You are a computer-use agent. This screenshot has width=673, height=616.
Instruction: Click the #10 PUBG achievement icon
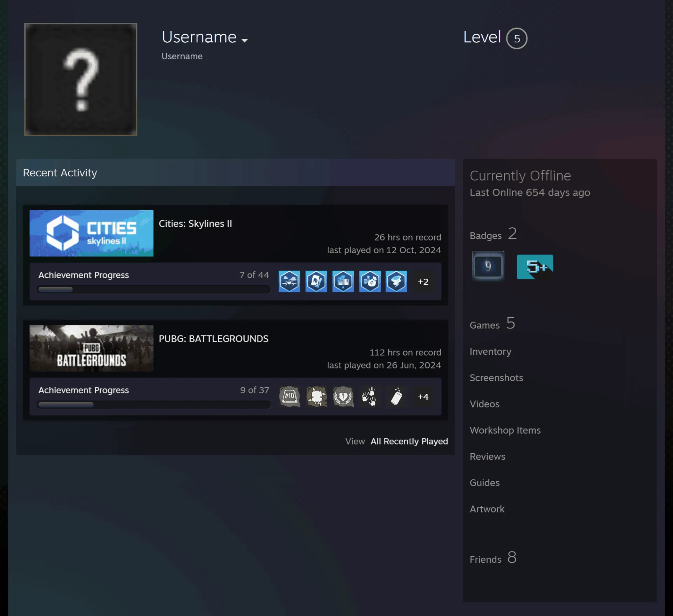289,397
